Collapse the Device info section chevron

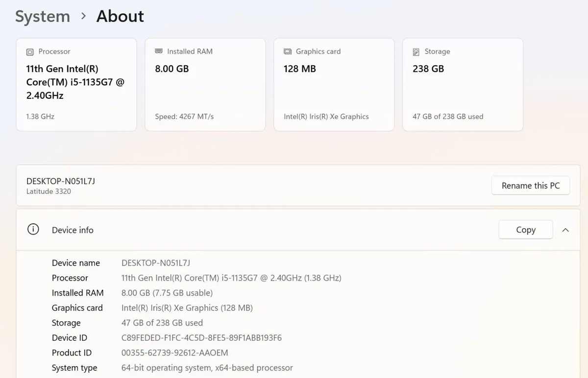click(565, 230)
